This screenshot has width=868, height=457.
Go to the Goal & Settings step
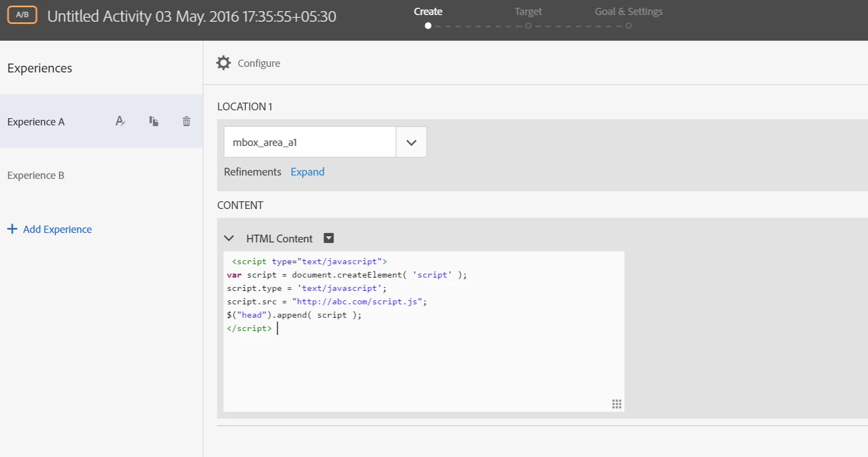629,12
